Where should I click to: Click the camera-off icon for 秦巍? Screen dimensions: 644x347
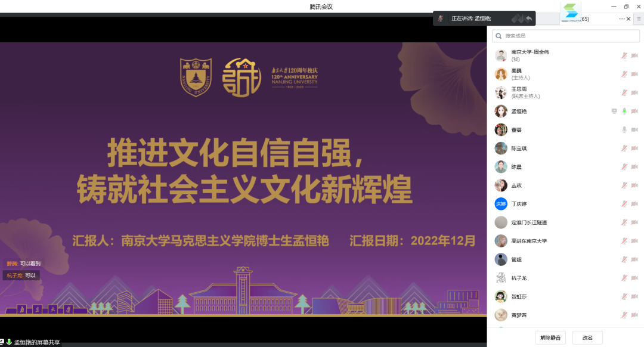tap(634, 75)
